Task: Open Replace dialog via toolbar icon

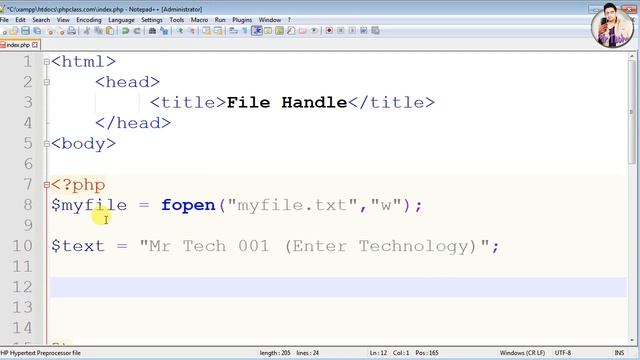Action: coord(164,31)
